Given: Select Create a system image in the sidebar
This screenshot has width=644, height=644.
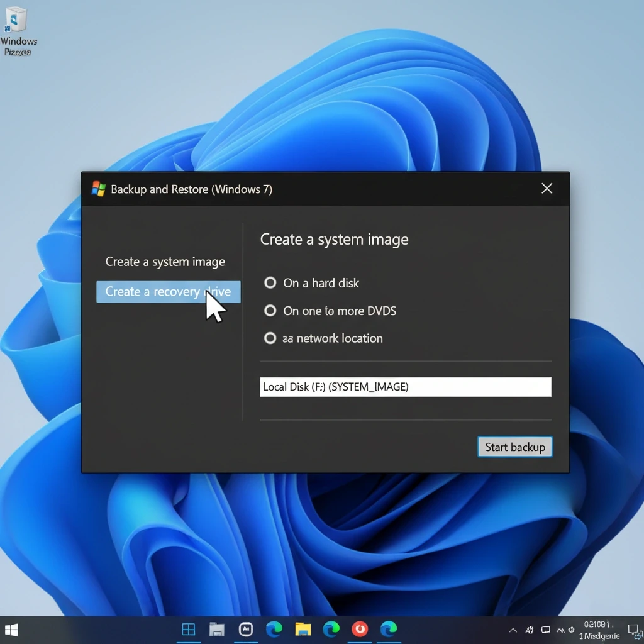Looking at the screenshot, I should [x=166, y=262].
